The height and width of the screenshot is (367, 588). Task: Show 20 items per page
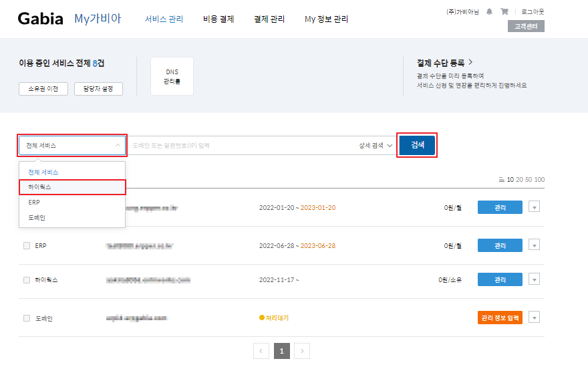[519, 180]
